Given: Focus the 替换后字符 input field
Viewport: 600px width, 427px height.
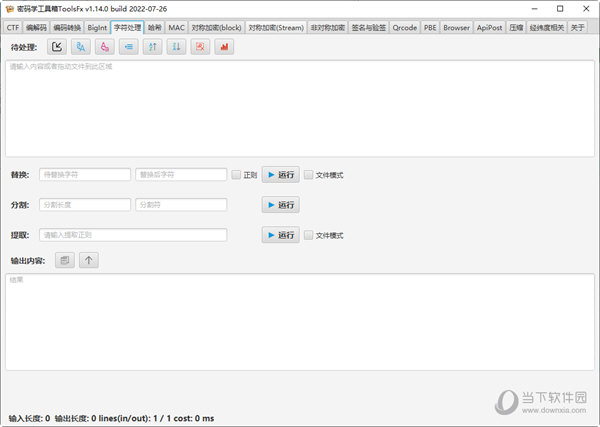Looking at the screenshot, I should pyautogui.click(x=181, y=175).
